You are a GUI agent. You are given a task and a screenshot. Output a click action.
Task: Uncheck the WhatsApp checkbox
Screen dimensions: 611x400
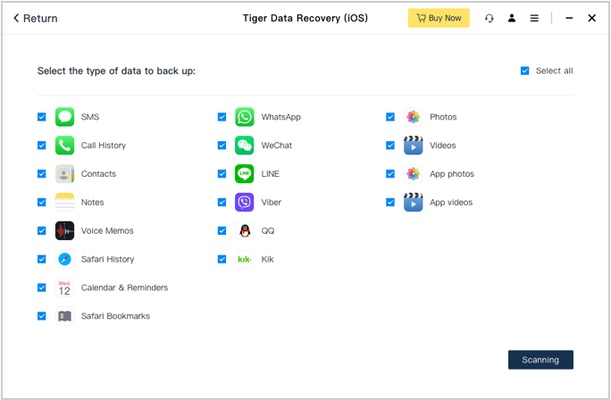(222, 117)
